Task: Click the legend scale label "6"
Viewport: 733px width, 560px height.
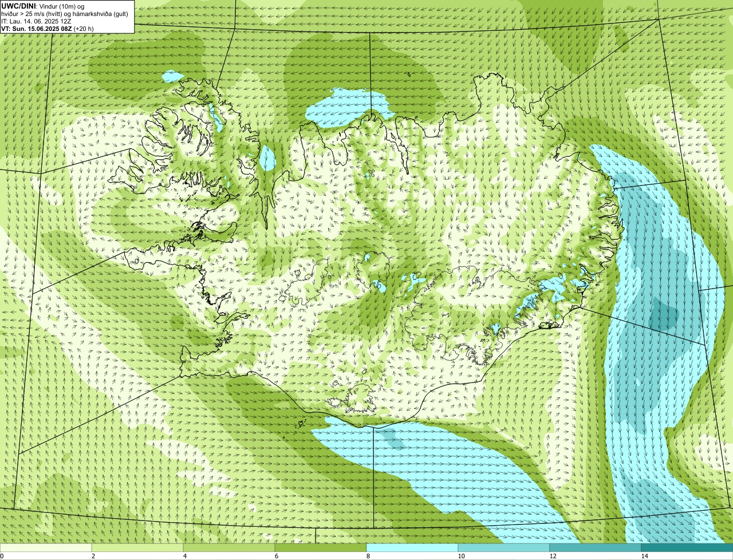Action: [276, 556]
